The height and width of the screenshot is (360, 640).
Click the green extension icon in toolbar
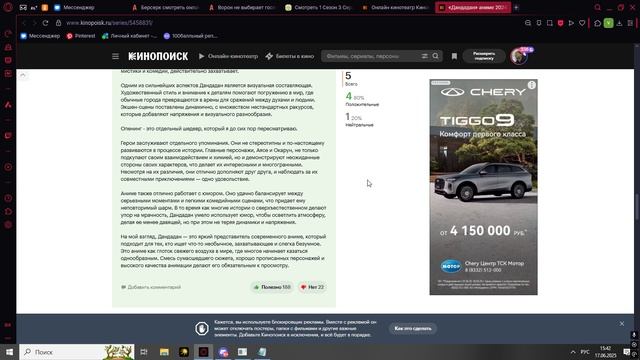coord(609,23)
